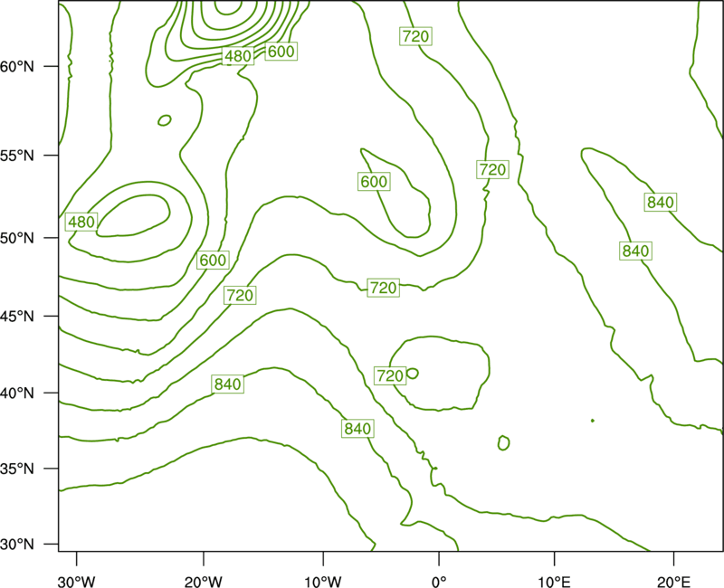The image size is (724, 588).
Task: Click the 0° longitude axis label
Action: tap(439, 582)
